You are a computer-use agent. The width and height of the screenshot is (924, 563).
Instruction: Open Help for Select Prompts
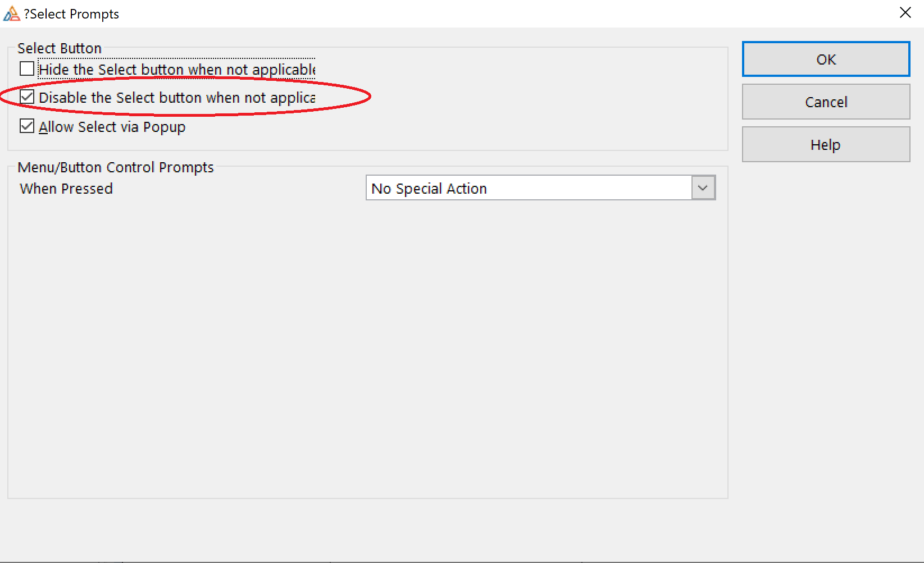[x=826, y=145]
